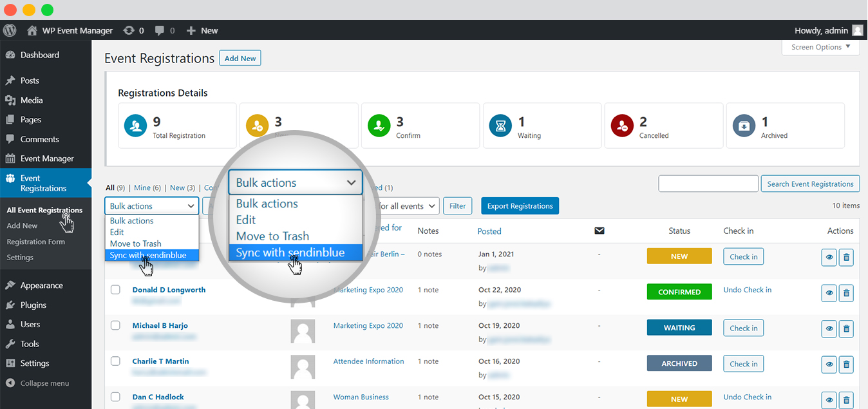Click the plus New icon in admin bar
The image size is (868, 409).
click(191, 30)
